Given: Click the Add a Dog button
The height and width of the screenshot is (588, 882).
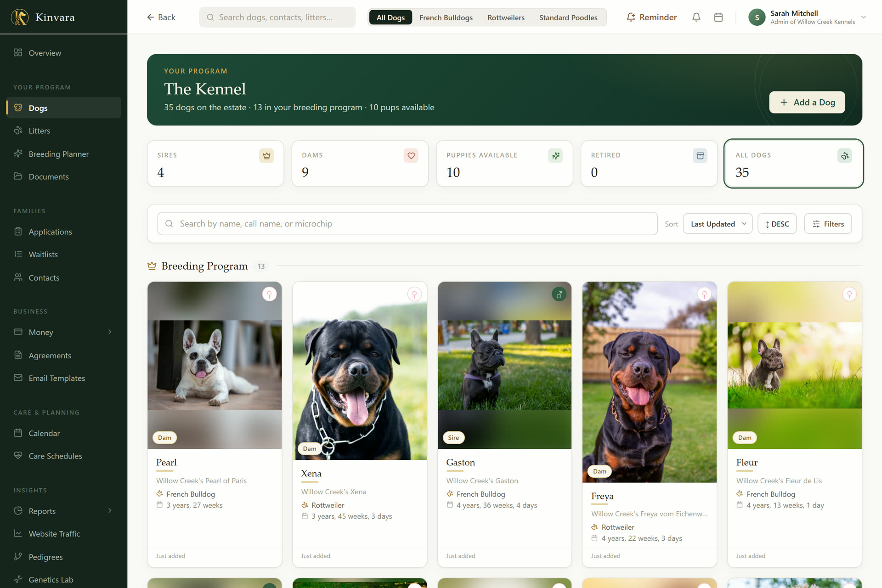Looking at the screenshot, I should point(807,102).
